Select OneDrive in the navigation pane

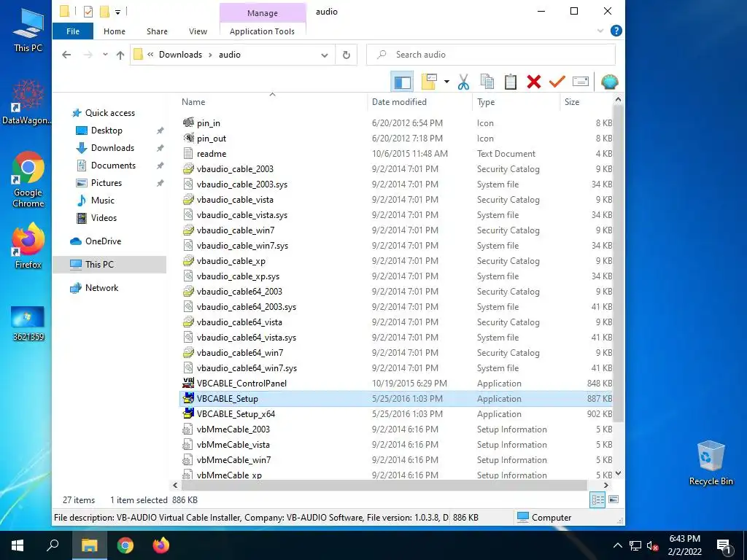[x=103, y=241]
